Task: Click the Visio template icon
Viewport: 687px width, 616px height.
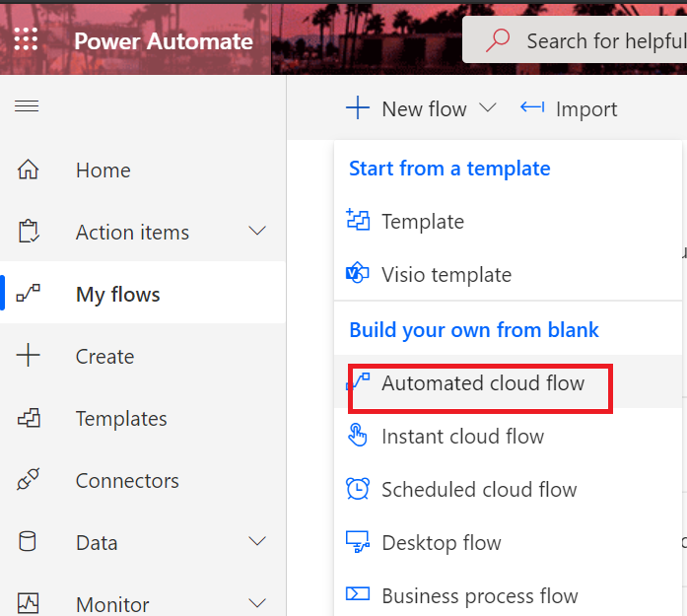Action: coord(358,275)
